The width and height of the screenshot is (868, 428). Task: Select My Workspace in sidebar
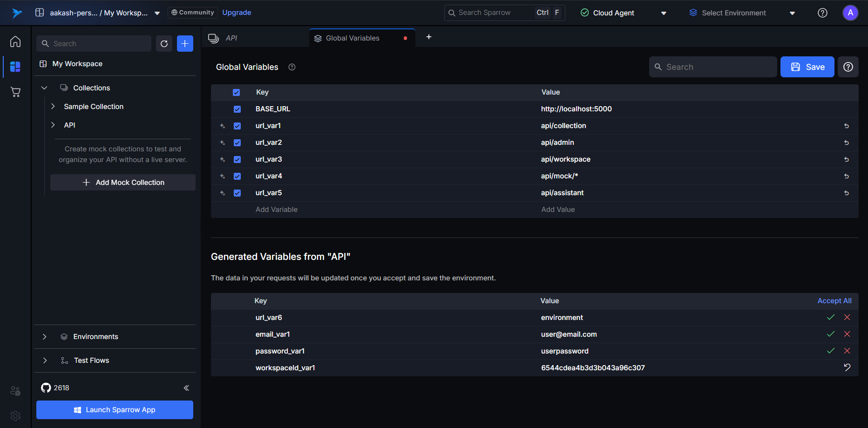pyautogui.click(x=77, y=64)
